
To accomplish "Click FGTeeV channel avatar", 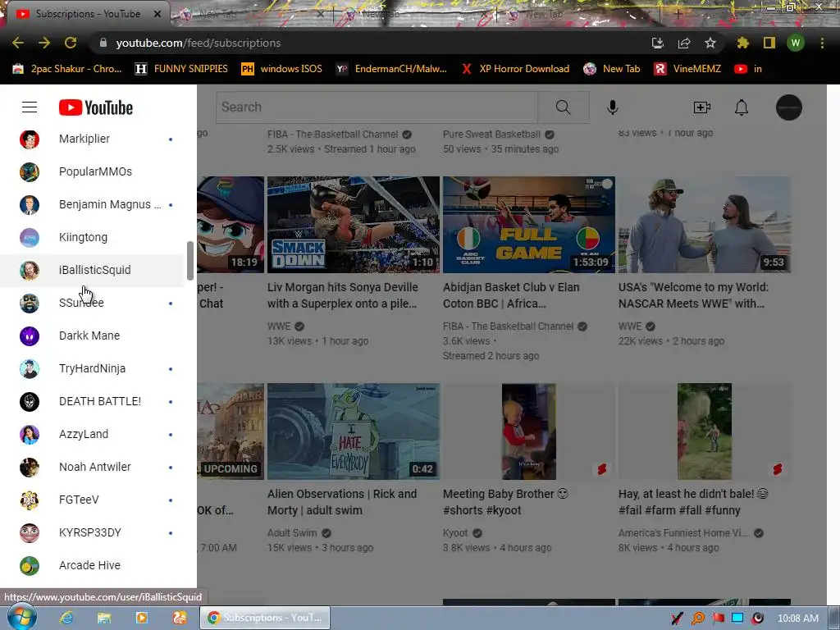I will 30,500.
